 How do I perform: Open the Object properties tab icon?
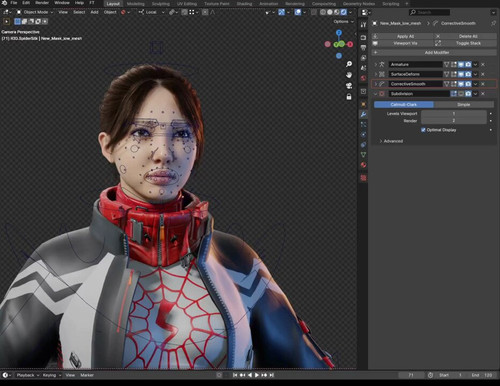tap(363, 104)
